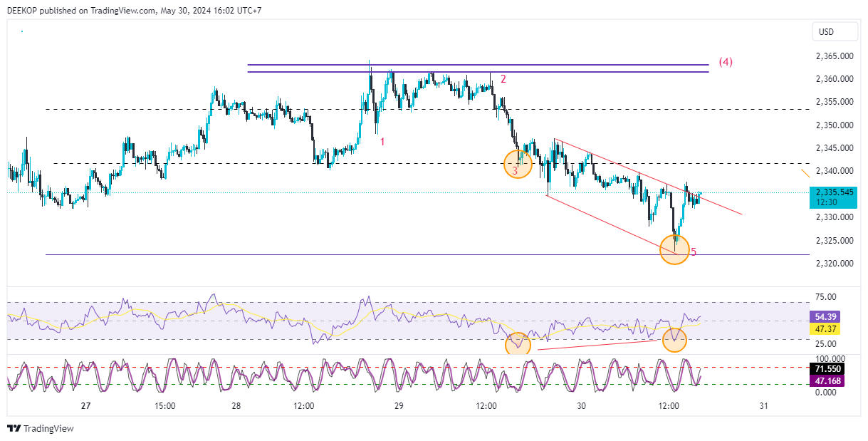Click the 100.000 stochastic scale label
This screenshot has height=441, width=868.
(x=830, y=358)
